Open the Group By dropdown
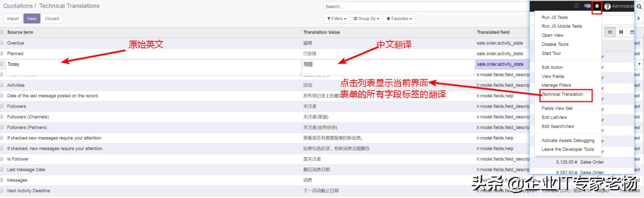The width and height of the screenshot is (644, 198). [366, 19]
